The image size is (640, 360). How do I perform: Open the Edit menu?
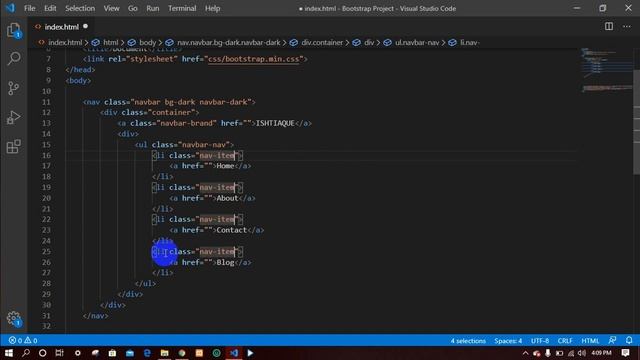pos(50,8)
